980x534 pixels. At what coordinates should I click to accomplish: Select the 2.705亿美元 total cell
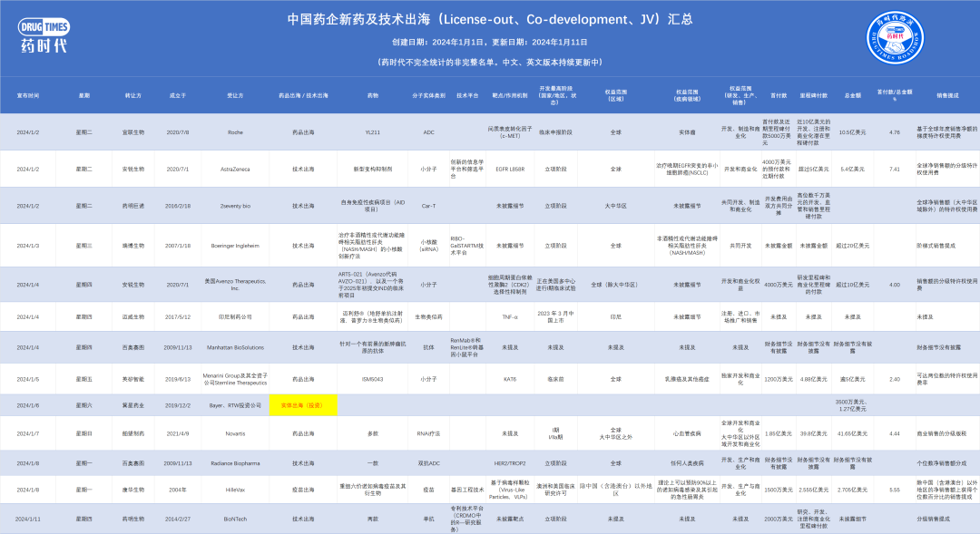[x=852, y=490]
